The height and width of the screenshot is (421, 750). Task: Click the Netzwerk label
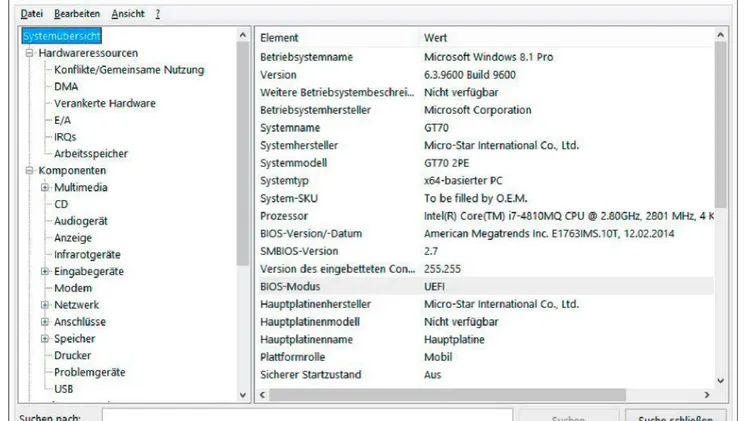click(x=77, y=305)
